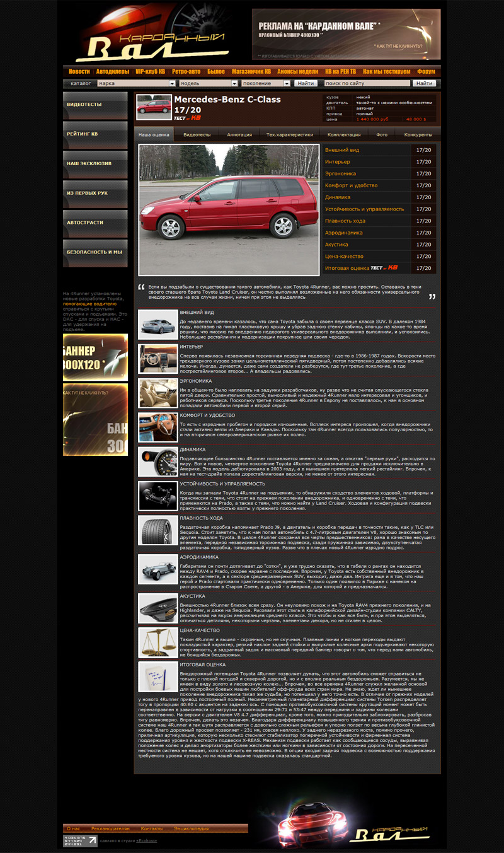Image resolution: width=504 pixels, height=853 pixels.
Task: Switch to the 'Фото' tab
Action: tap(382, 134)
